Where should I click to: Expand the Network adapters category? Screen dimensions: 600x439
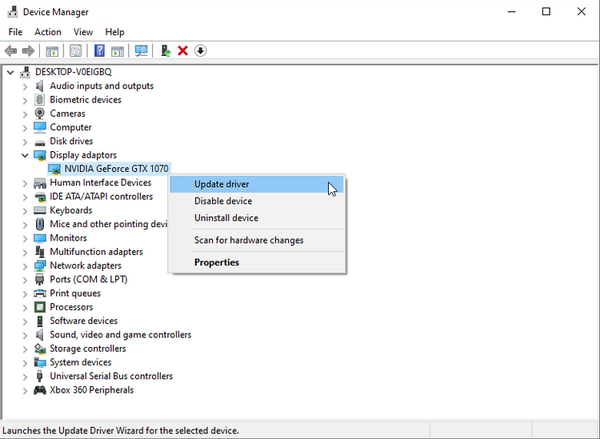(24, 266)
